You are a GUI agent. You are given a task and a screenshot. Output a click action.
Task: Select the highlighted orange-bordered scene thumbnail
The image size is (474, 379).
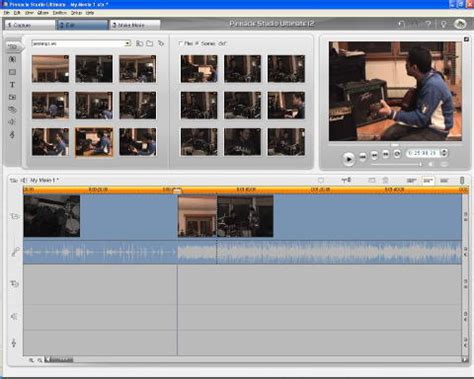point(94,142)
